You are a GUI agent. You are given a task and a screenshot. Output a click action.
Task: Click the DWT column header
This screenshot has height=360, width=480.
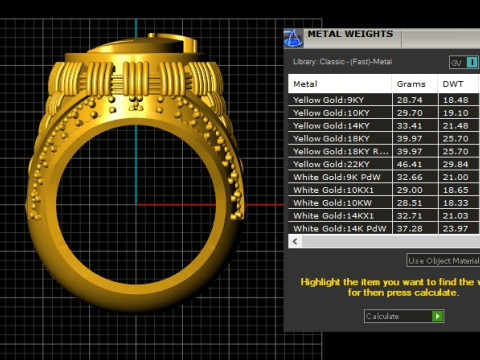[x=459, y=84]
